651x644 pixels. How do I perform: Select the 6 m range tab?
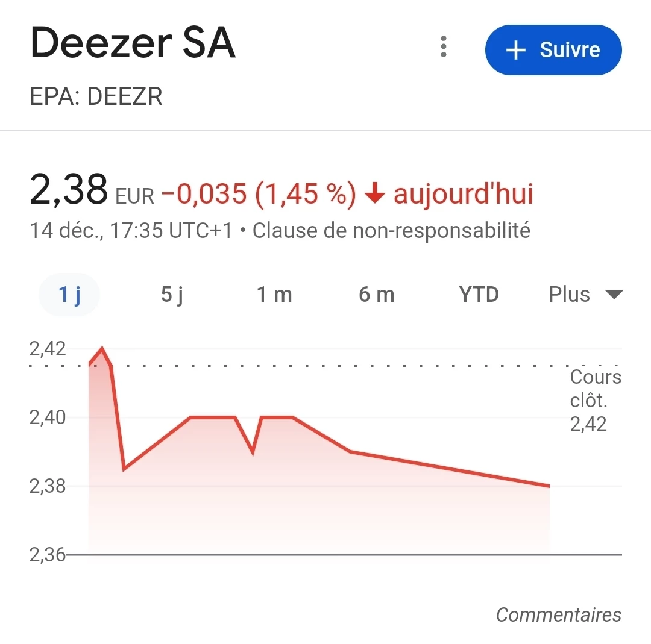pyautogui.click(x=377, y=295)
